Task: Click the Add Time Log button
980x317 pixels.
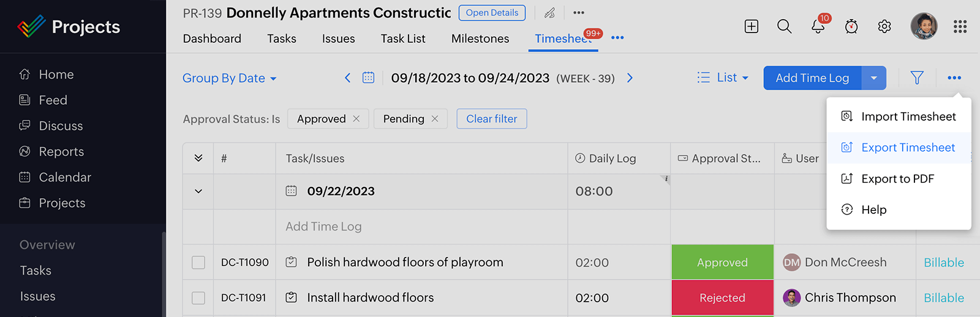Action: pos(812,78)
